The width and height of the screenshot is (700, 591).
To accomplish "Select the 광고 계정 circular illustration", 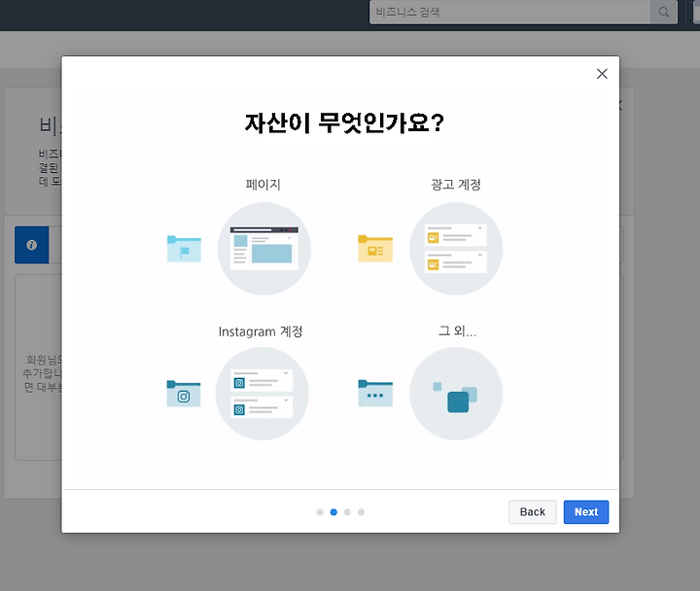I will click(x=456, y=249).
